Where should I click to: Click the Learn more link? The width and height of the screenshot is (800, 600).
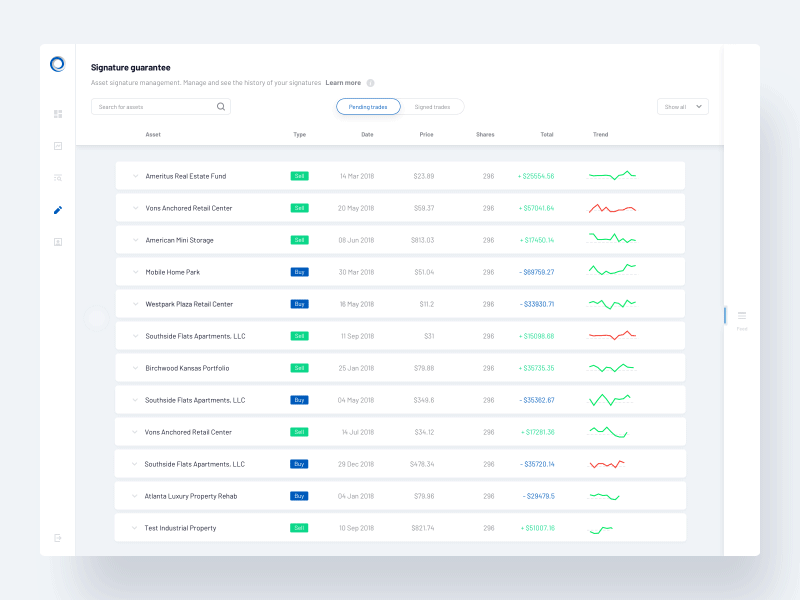click(344, 83)
